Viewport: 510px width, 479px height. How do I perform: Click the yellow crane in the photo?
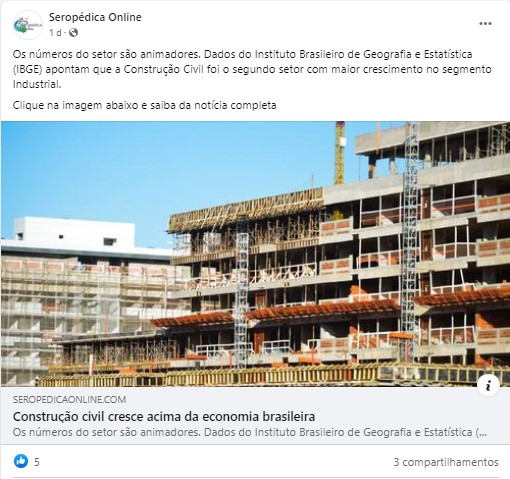tap(340, 153)
